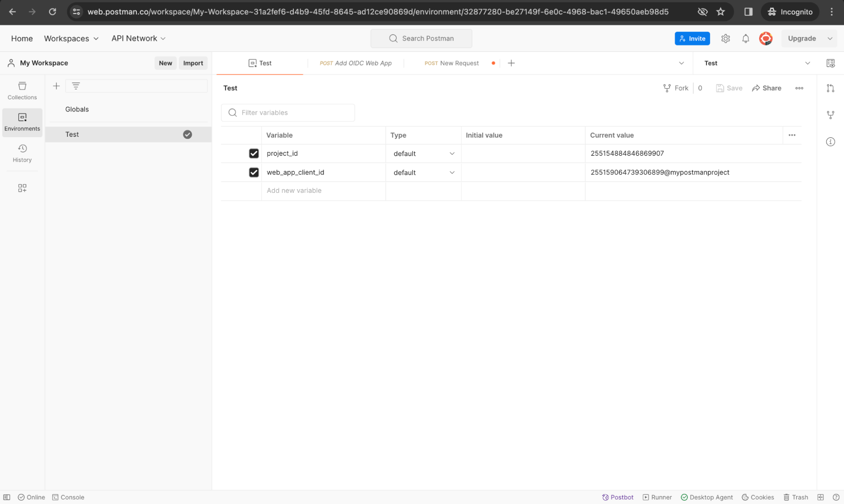Open the Collections sidebar panel

coord(22,91)
